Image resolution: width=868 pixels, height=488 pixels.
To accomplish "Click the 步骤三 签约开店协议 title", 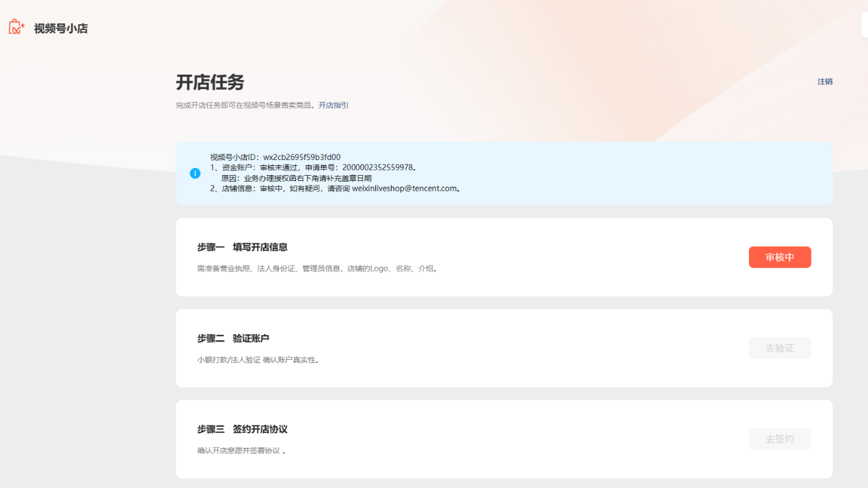I will 243,429.
